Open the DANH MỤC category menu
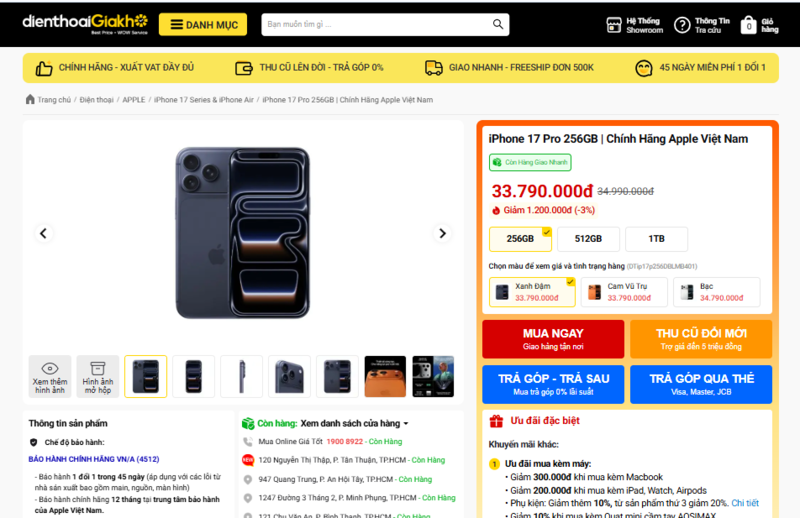 tap(202, 25)
